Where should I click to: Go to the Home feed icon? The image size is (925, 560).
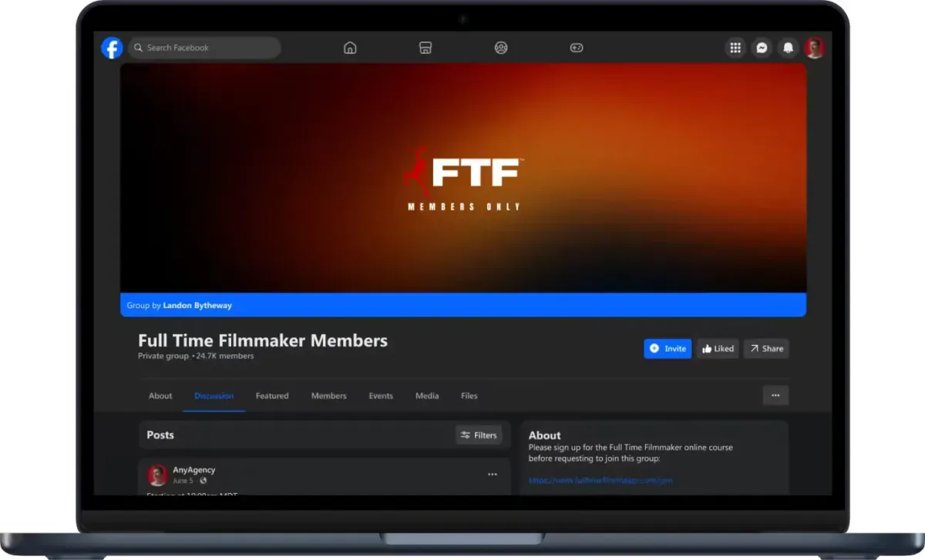(350, 48)
